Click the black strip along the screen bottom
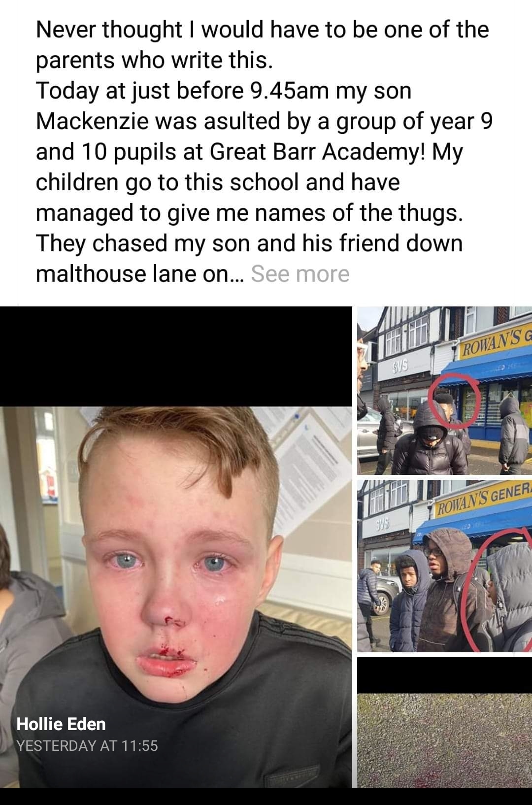 [x=266, y=796]
